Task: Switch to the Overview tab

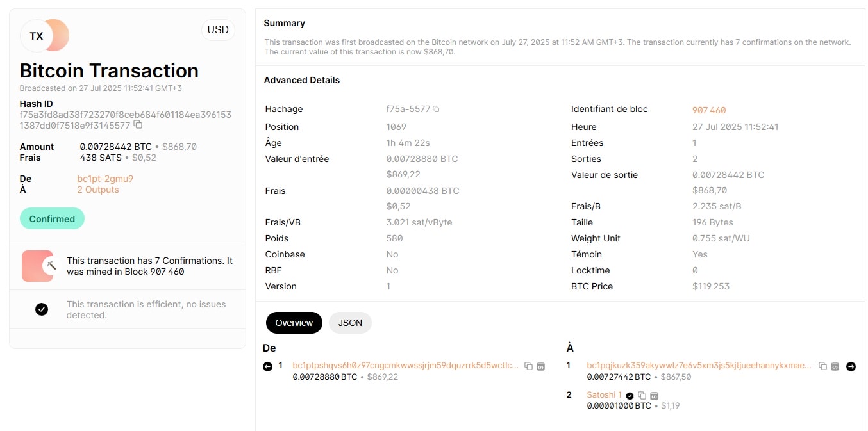Action: pyautogui.click(x=294, y=323)
